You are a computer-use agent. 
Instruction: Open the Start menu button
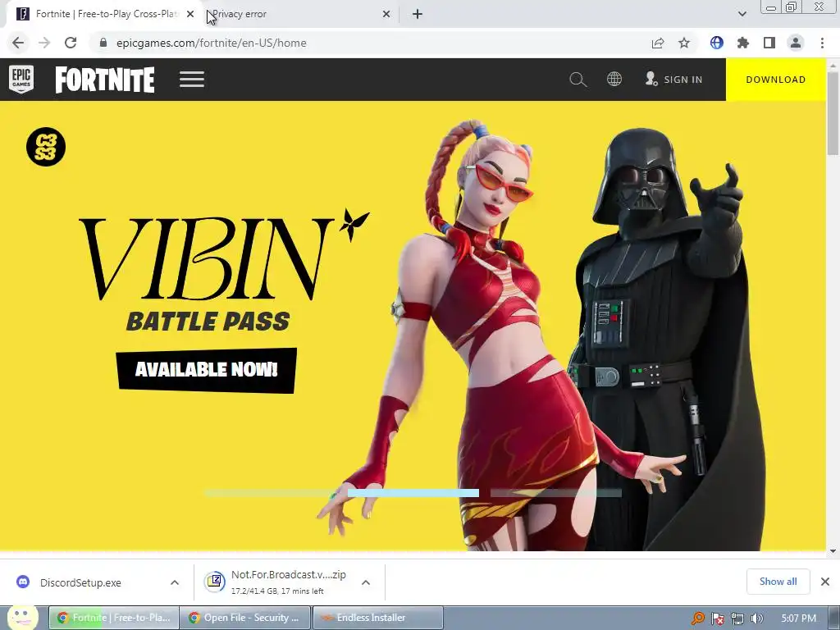22,618
